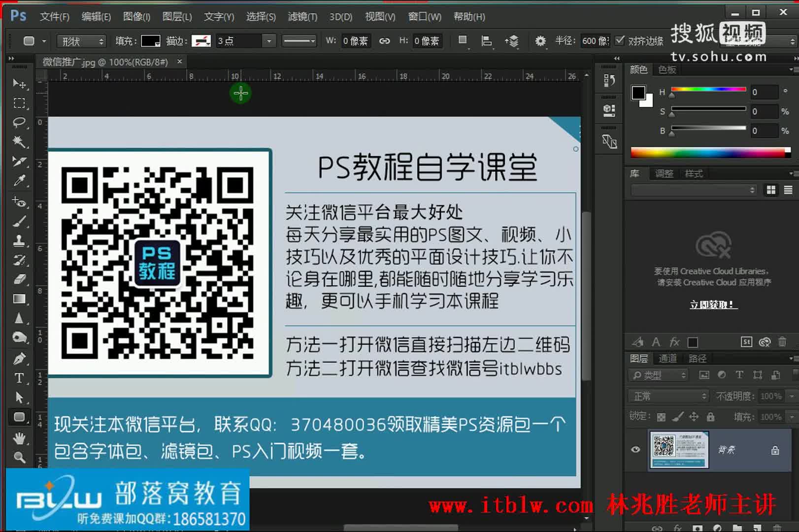
Task: Select the Hand tool
Action: point(20,438)
